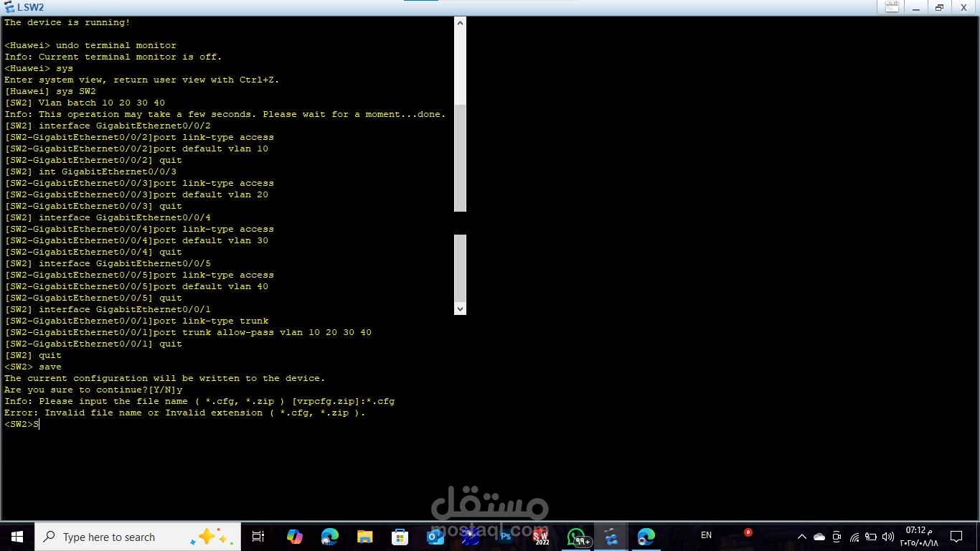Click the terminal scrollbar down arrow

point(461,309)
